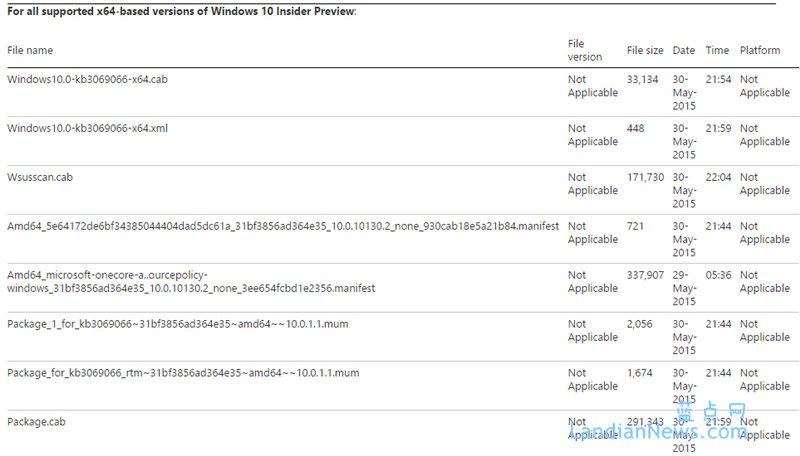Image resolution: width=800 pixels, height=456 pixels.
Task: Select Windows10.0-kb3069066-x64.cab file name
Action: (87, 79)
